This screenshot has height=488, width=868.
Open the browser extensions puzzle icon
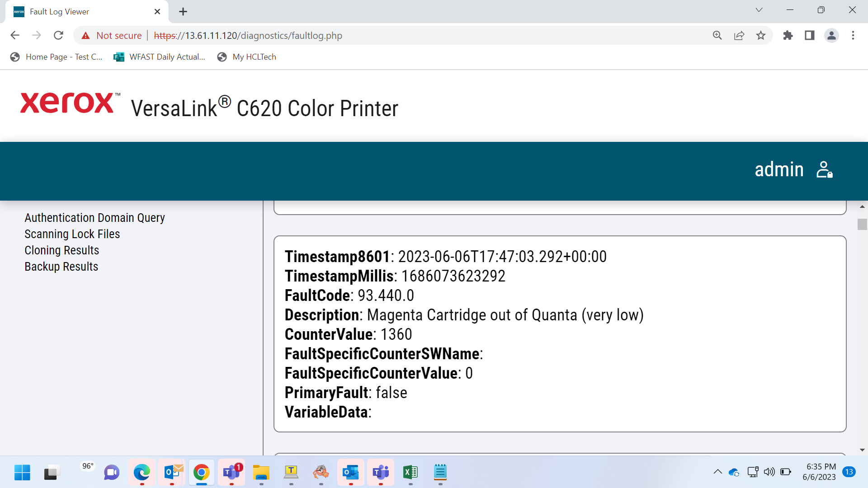coord(788,35)
